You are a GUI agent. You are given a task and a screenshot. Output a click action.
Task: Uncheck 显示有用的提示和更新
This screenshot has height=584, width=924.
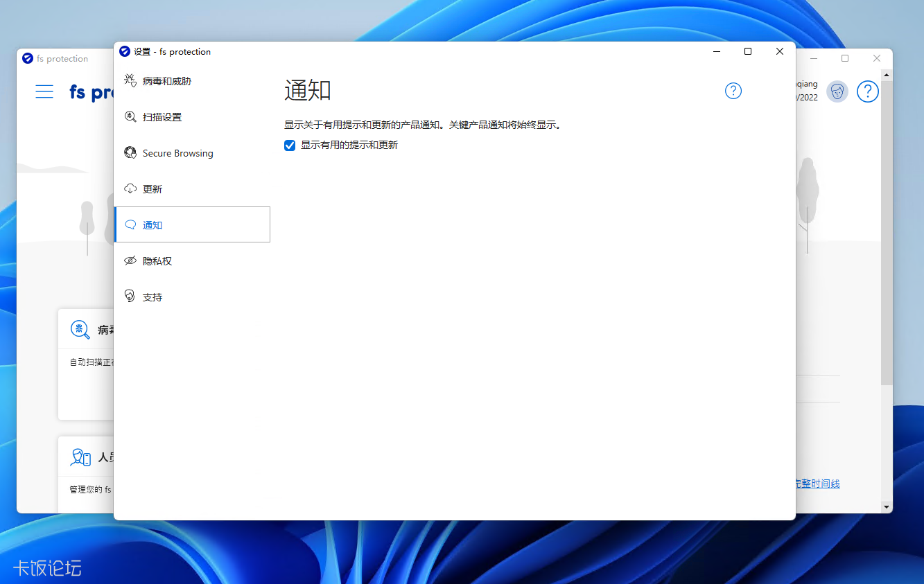(289, 145)
